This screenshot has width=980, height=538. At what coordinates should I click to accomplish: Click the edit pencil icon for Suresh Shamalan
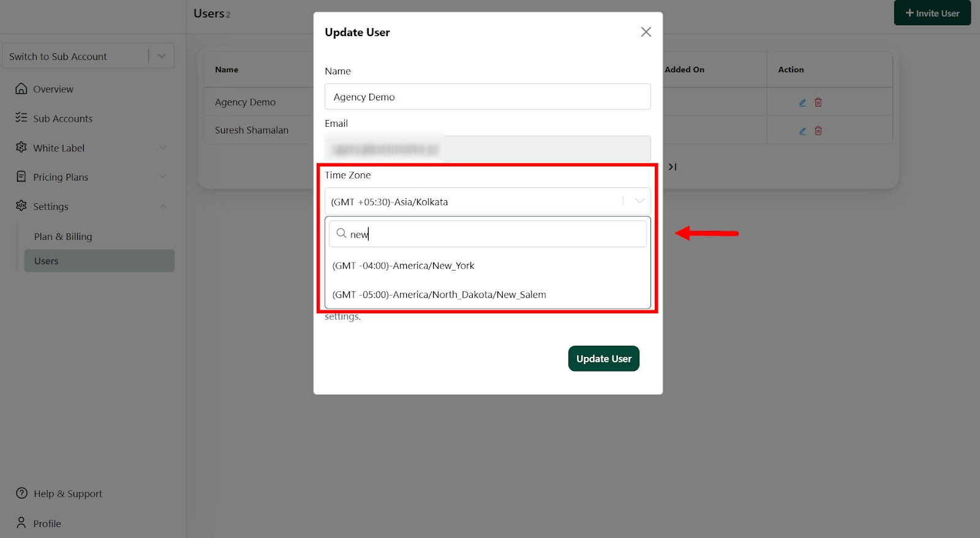(802, 131)
